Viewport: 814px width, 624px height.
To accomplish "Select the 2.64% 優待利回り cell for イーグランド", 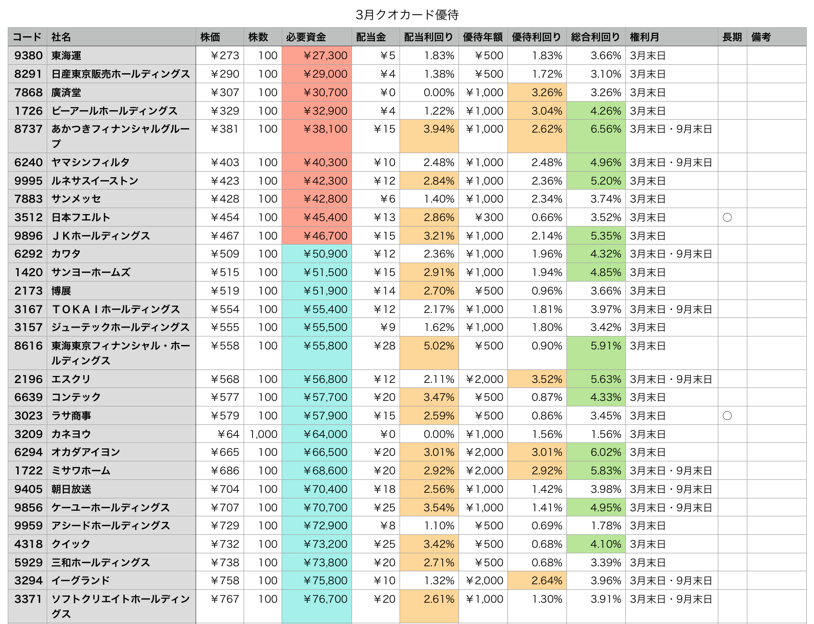I will [537, 580].
